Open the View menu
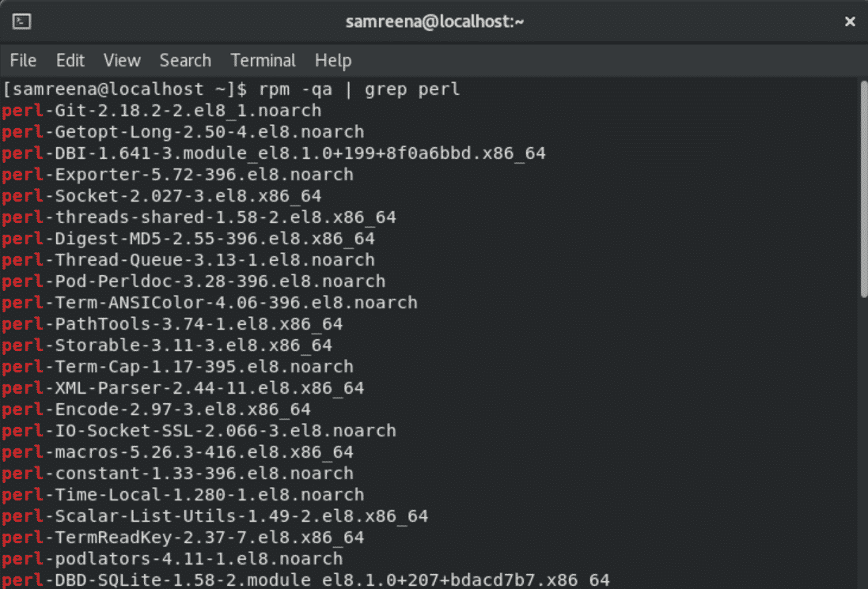This screenshot has height=589, width=868. [122, 60]
